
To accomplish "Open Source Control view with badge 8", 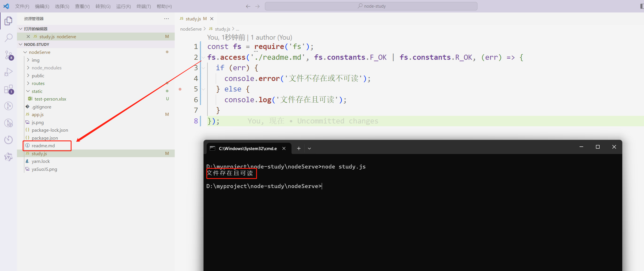I will (8, 55).
